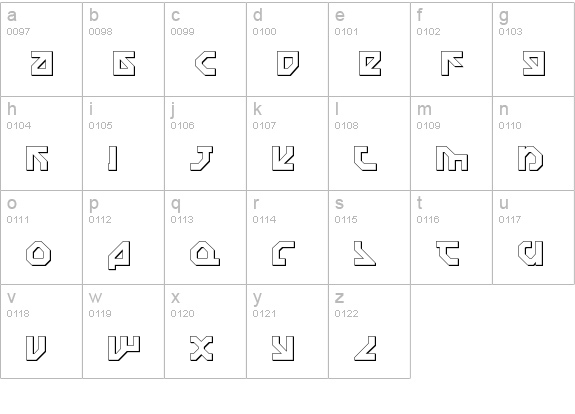Select the arrow-shaped f glyph 0102

coord(452,63)
